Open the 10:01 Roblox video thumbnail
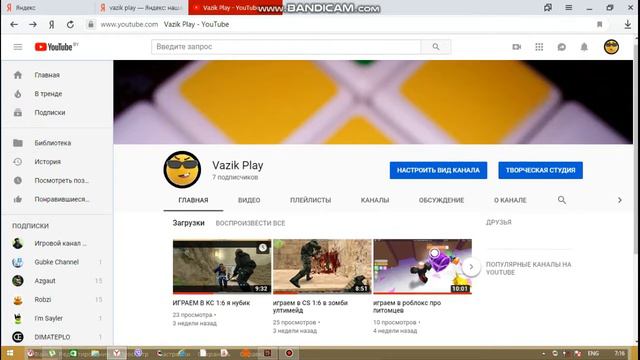Image resolution: width=640 pixels, height=360 pixels. 422,267
